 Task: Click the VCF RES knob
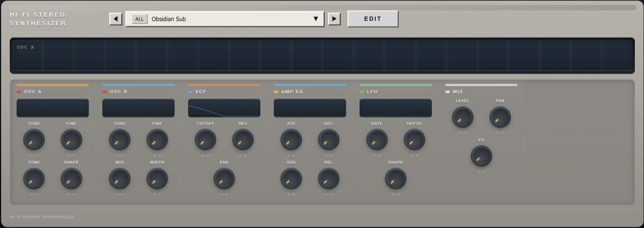coord(243,139)
